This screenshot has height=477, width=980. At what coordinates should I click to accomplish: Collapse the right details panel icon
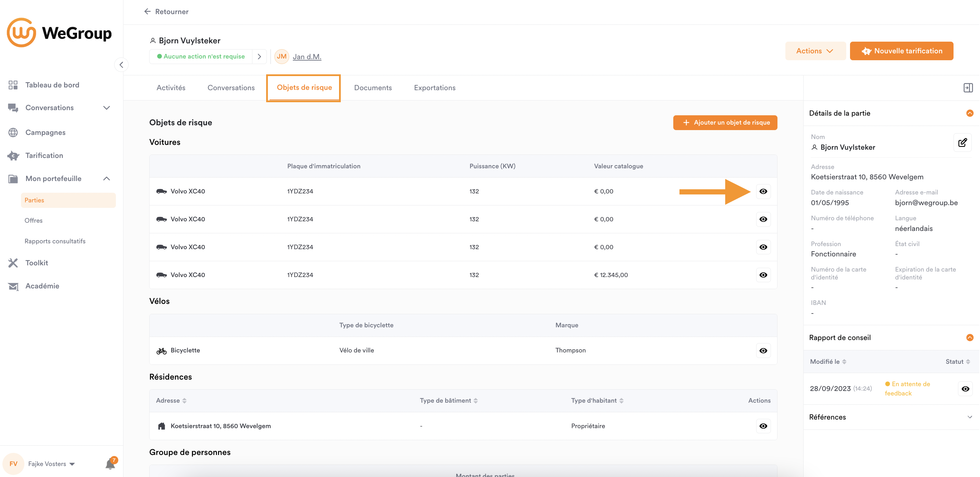pyautogui.click(x=968, y=88)
